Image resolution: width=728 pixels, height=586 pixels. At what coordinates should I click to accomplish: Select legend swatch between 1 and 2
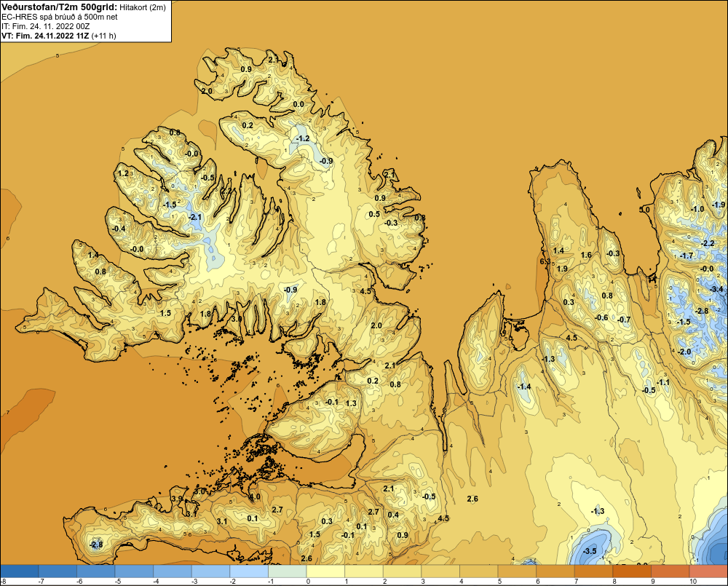pyautogui.click(x=364, y=571)
